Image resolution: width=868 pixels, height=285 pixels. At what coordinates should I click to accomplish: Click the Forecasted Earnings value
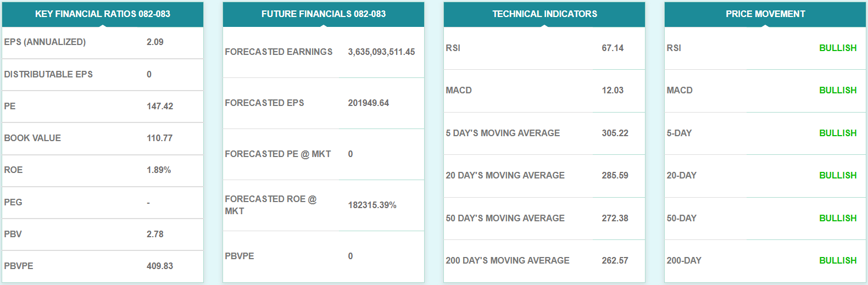coord(381,52)
